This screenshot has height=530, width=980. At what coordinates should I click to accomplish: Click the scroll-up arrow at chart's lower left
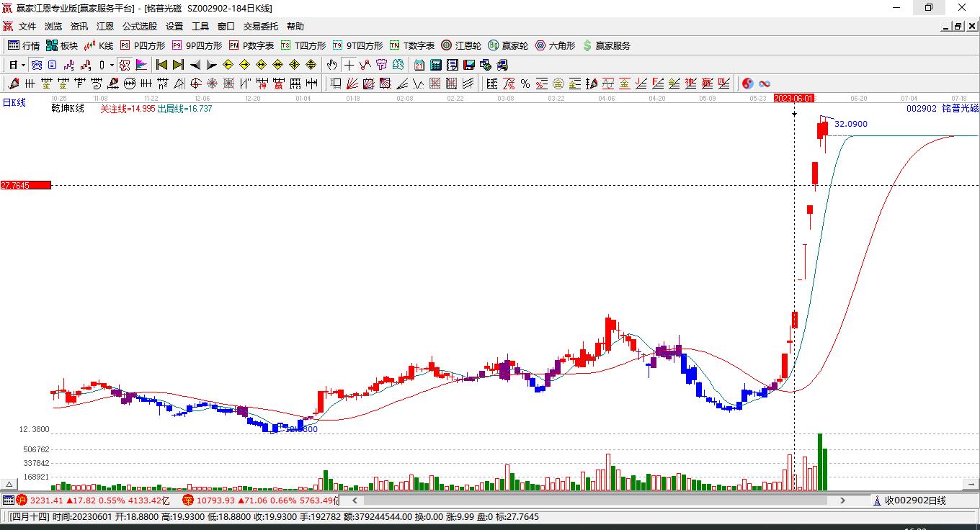pos(9,484)
